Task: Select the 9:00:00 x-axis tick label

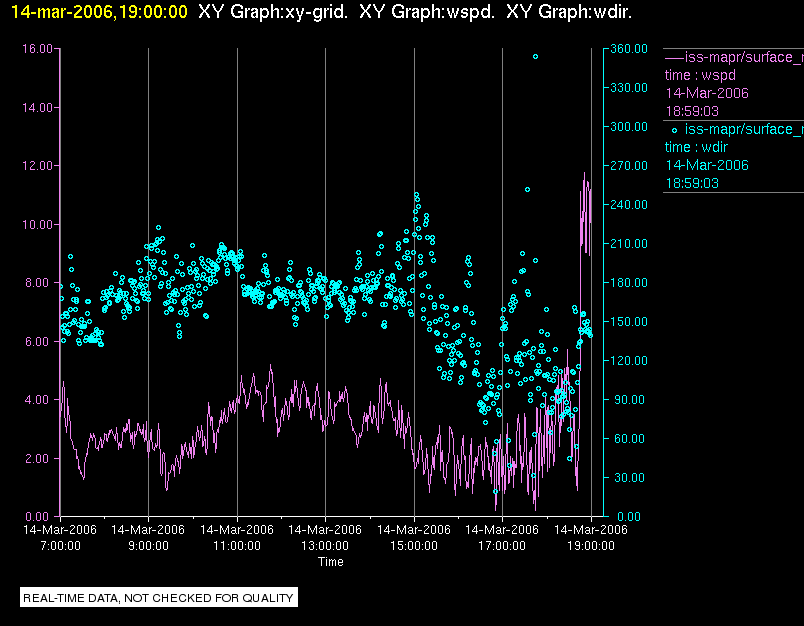Action: 148,546
